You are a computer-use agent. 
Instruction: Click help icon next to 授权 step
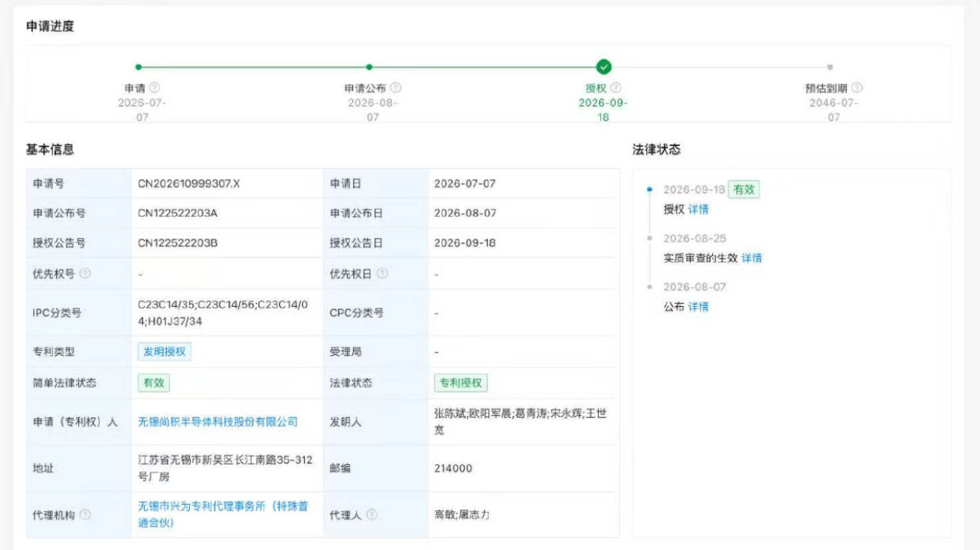[x=616, y=88]
